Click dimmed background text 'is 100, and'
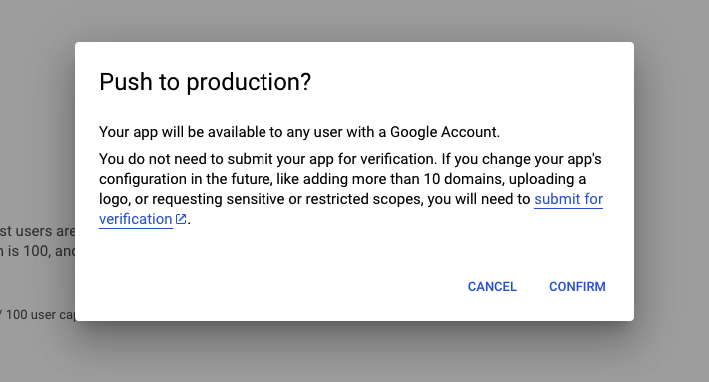 37,251
